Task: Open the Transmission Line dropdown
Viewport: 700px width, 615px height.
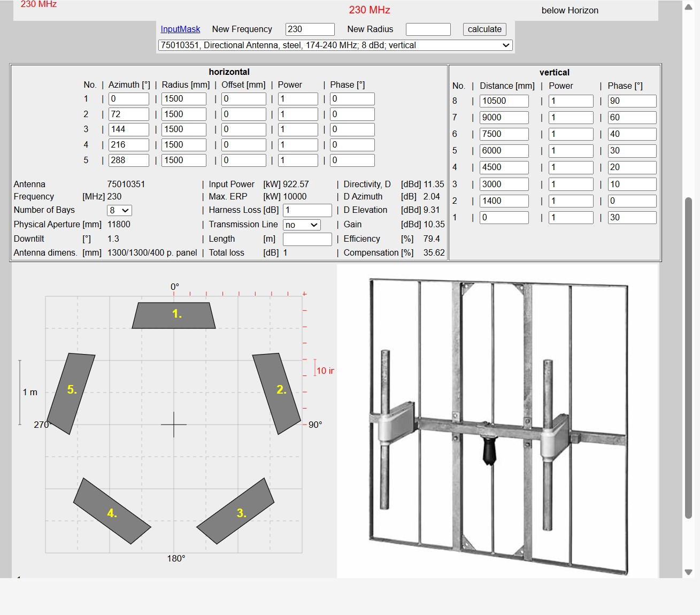Action: (x=302, y=225)
